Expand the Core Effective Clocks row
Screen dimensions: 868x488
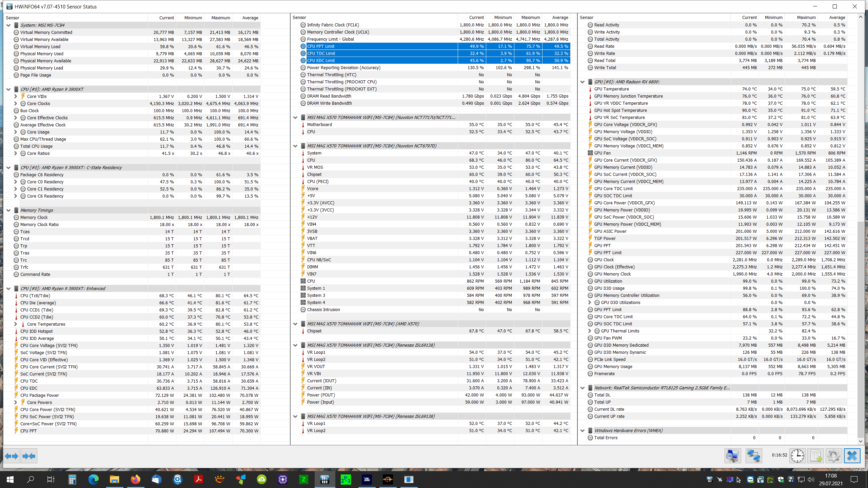15,118
